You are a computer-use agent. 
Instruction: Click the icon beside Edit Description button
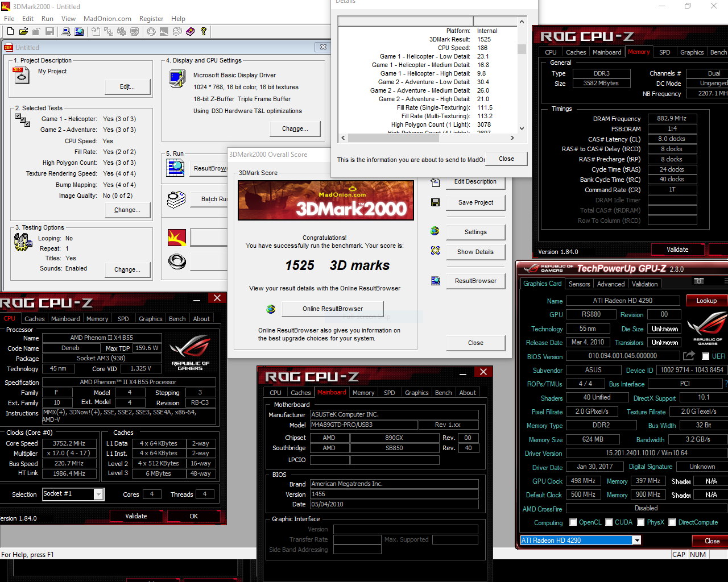(x=435, y=182)
